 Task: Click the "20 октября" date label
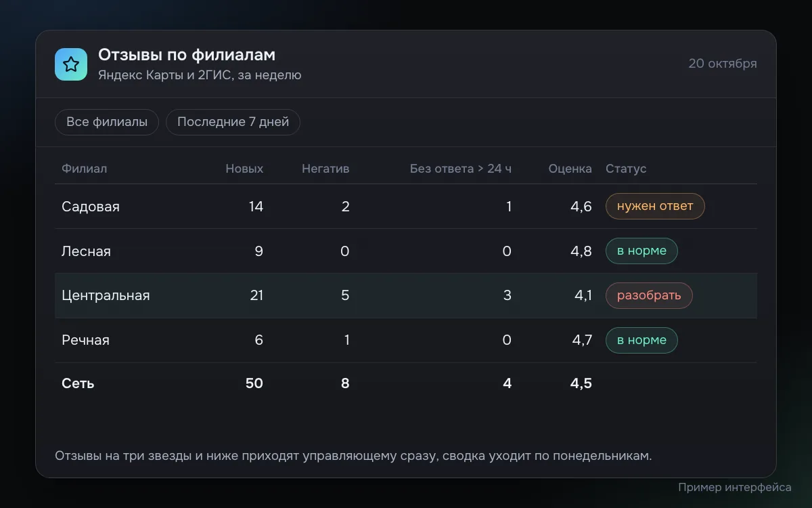pyautogui.click(x=723, y=64)
